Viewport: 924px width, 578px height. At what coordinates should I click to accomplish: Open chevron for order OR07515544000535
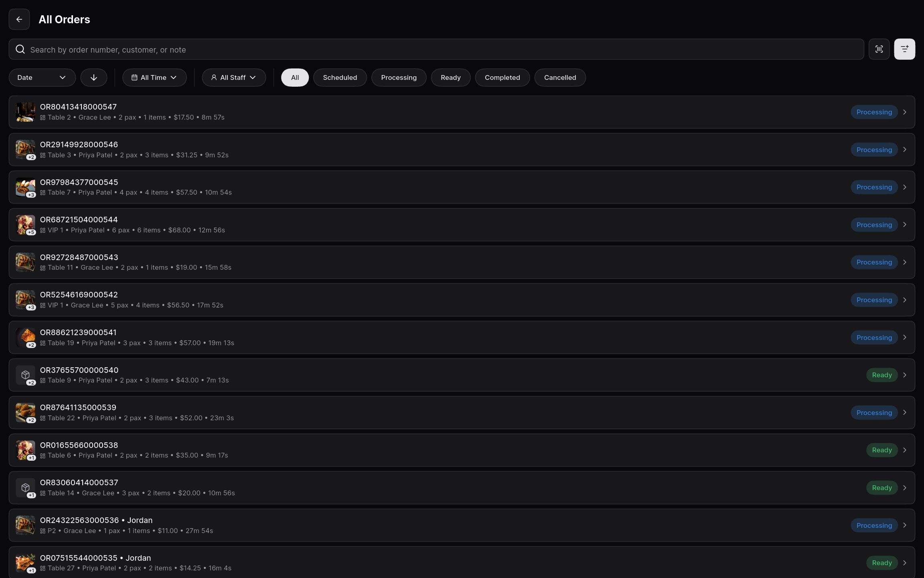[x=905, y=563]
